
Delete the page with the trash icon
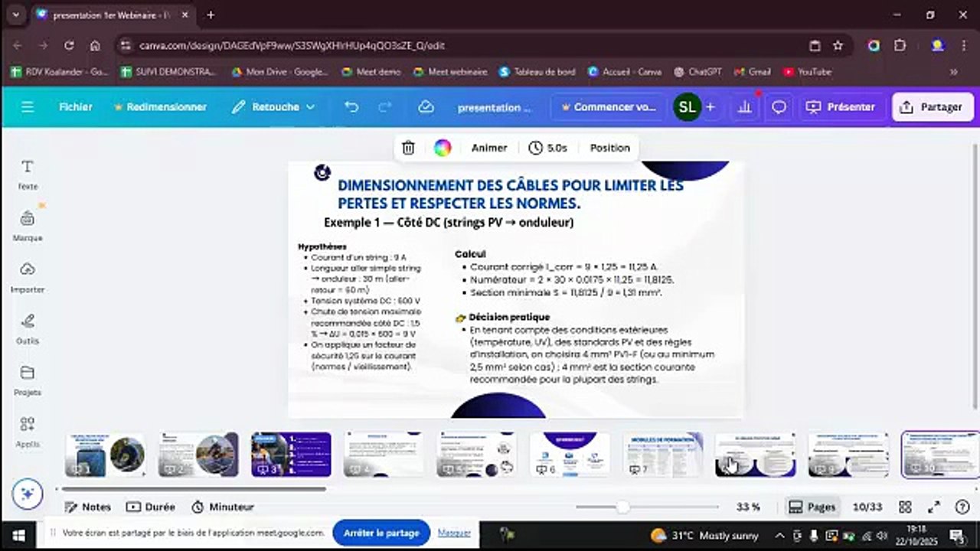(x=409, y=148)
